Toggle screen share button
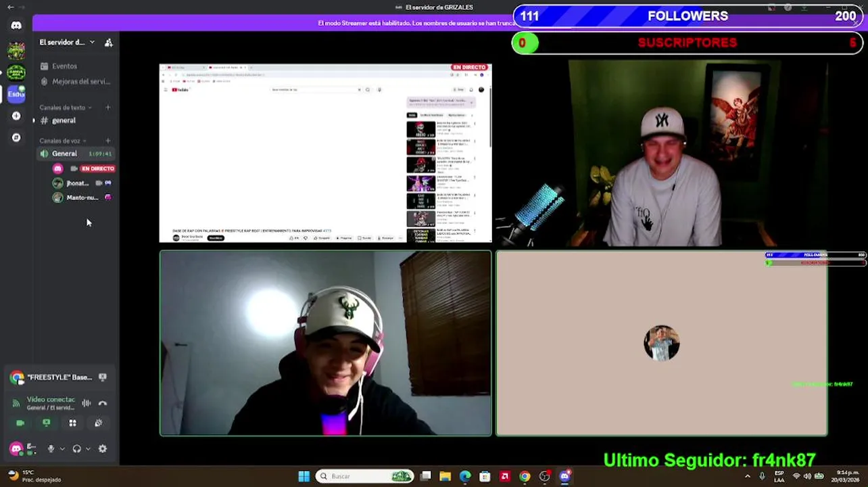 [x=46, y=423]
